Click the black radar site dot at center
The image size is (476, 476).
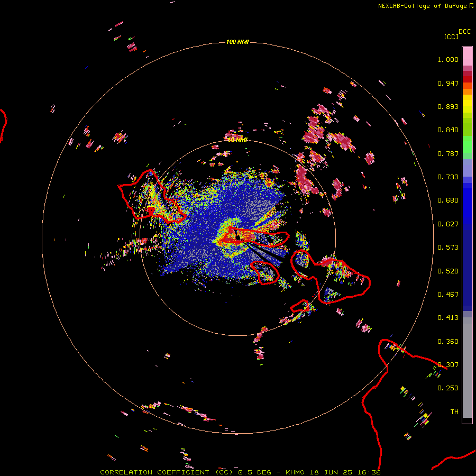237,237
